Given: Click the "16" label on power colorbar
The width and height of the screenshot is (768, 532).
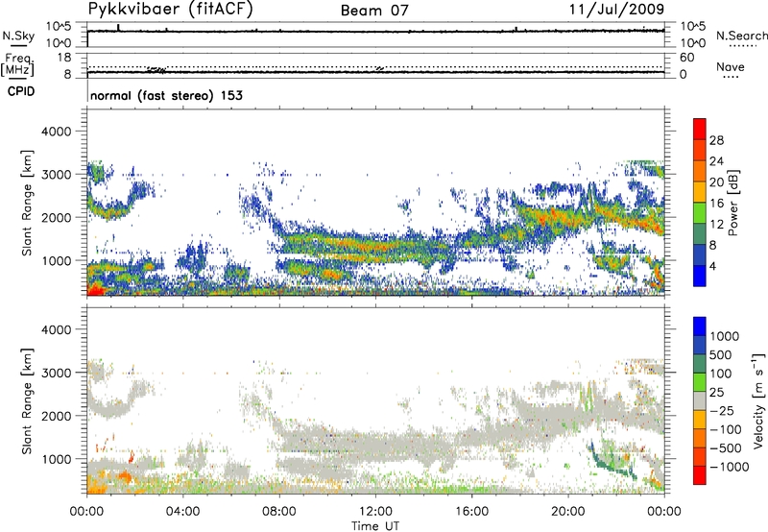Looking at the screenshot, I should click(x=716, y=204).
